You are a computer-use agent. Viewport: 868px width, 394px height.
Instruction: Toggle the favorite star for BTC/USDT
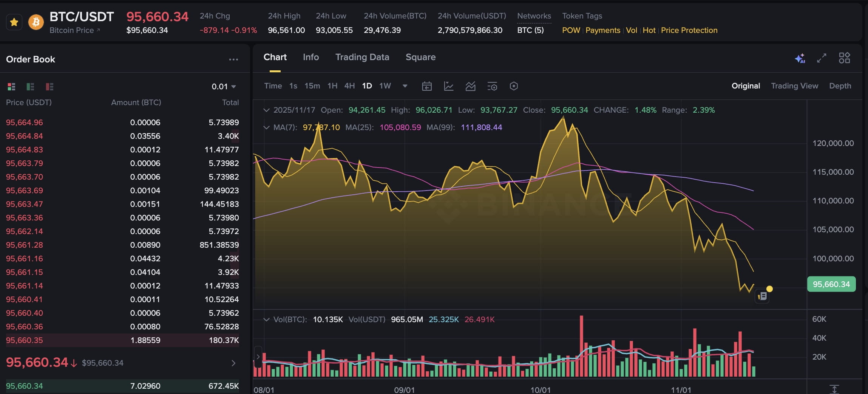tap(14, 22)
